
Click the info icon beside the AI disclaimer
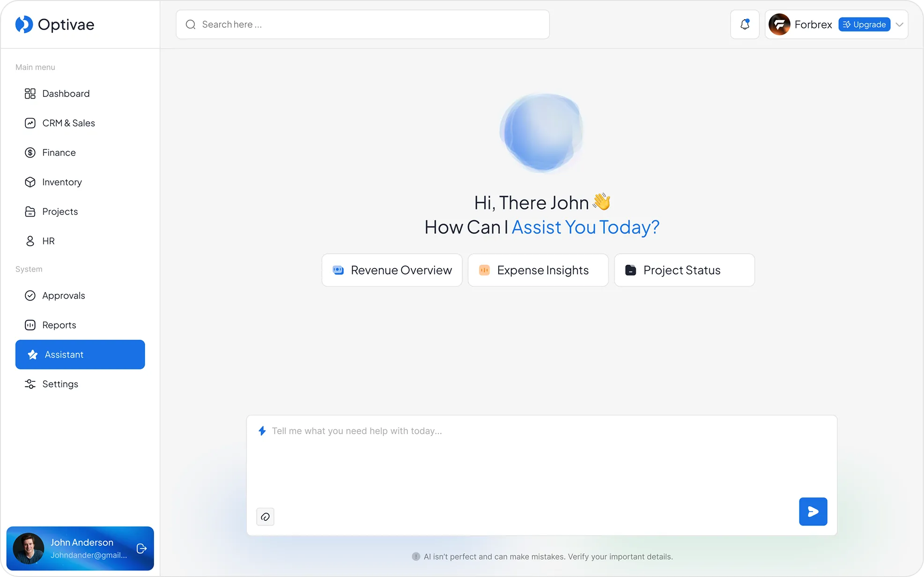(416, 556)
